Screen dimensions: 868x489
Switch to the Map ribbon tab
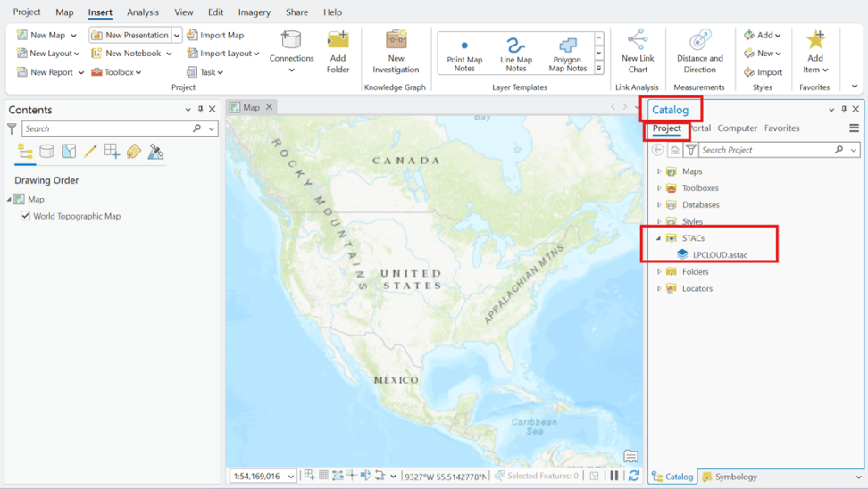coord(64,12)
